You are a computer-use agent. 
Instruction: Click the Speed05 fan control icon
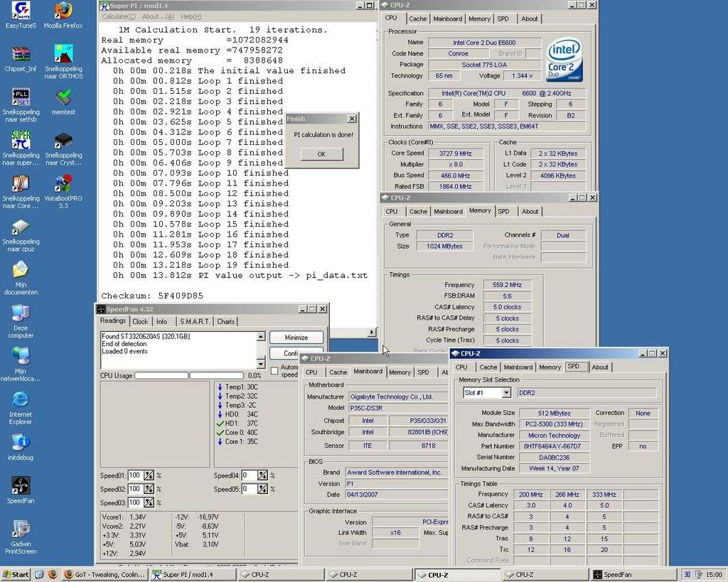262,489
